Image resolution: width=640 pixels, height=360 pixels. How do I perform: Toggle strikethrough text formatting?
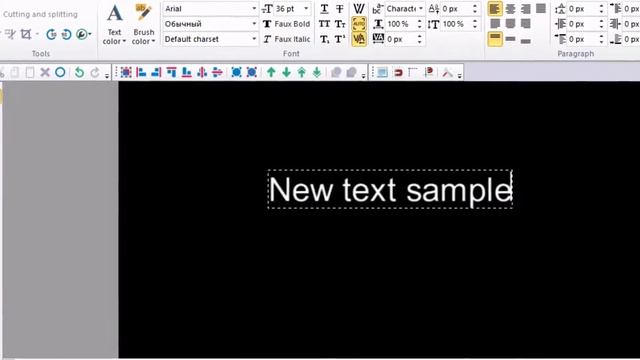pyautogui.click(x=340, y=9)
